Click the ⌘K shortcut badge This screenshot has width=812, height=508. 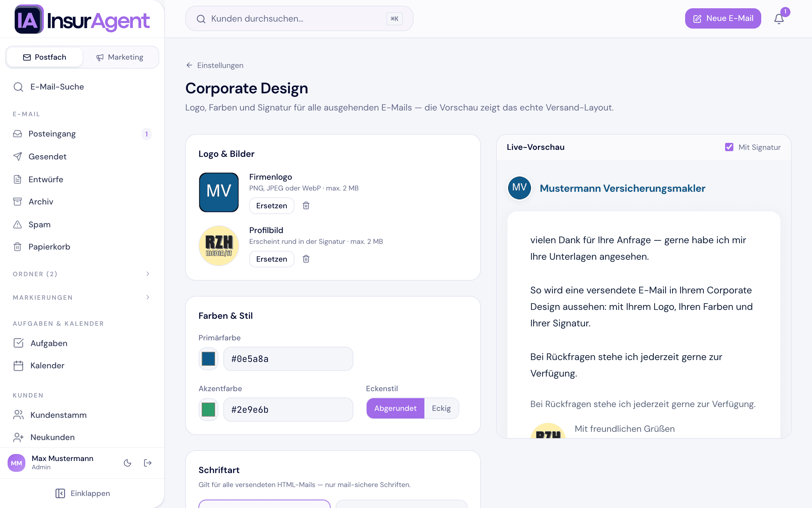pyautogui.click(x=395, y=19)
